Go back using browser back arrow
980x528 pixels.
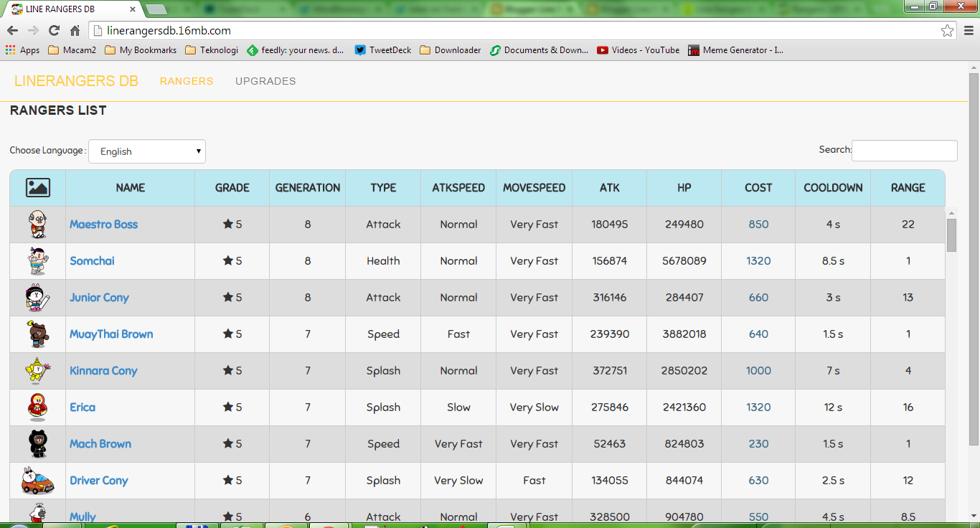point(12,31)
